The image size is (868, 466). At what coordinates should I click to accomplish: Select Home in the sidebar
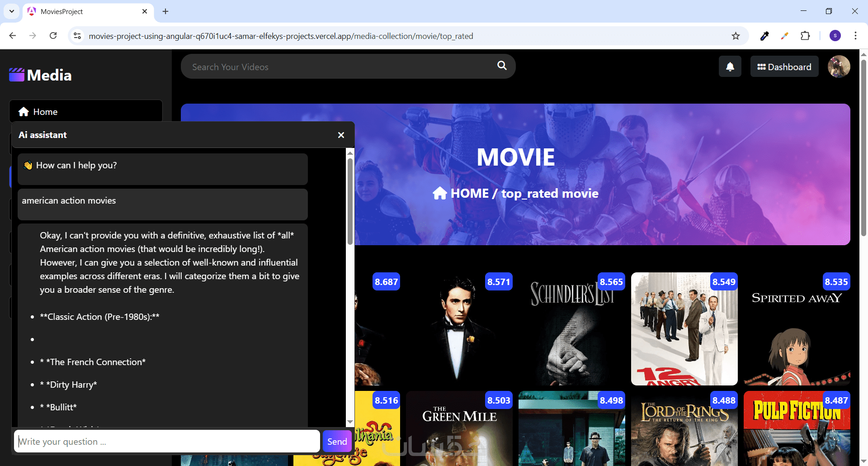tap(86, 112)
